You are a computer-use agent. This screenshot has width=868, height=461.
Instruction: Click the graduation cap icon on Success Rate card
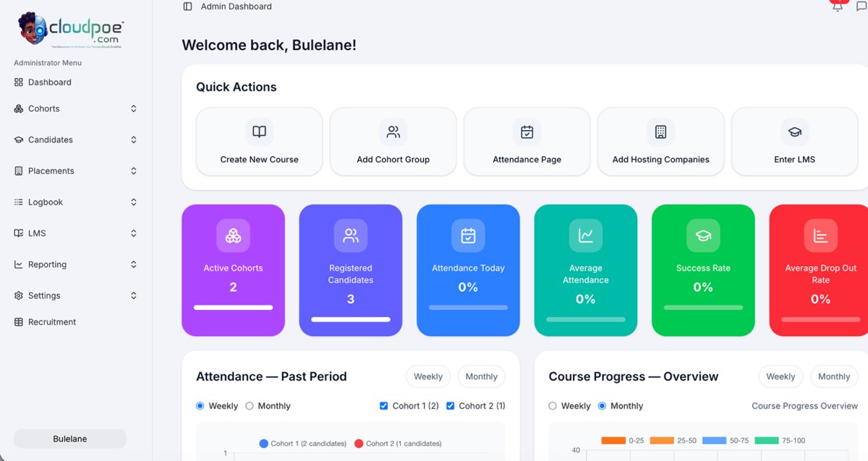703,236
